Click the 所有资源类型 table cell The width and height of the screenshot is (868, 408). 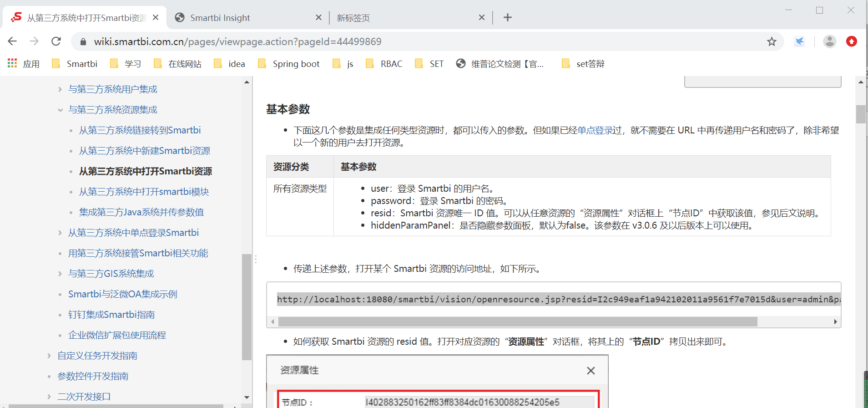tap(300, 206)
